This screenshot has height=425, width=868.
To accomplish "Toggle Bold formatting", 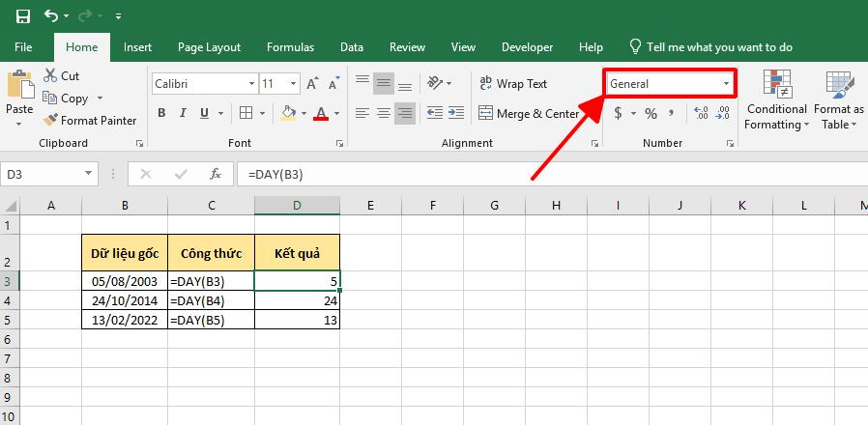I will tap(161, 114).
